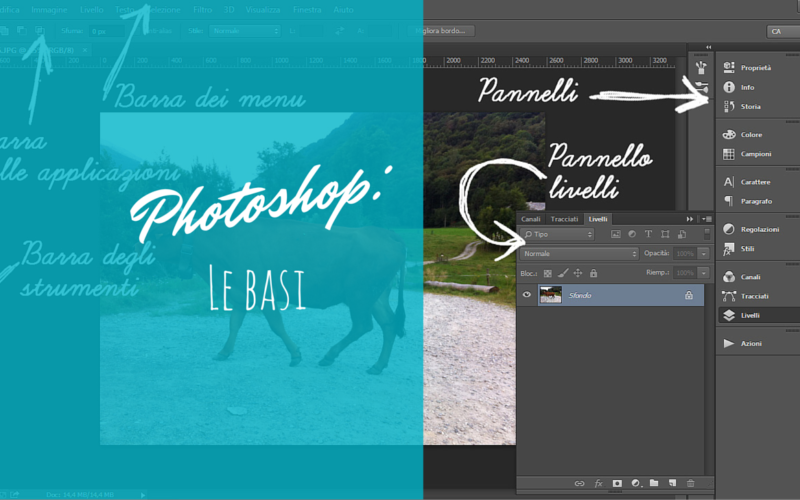Screen dimensions: 800x500
Task: Select the Sfondo layer thumbnail
Action: coord(550,295)
